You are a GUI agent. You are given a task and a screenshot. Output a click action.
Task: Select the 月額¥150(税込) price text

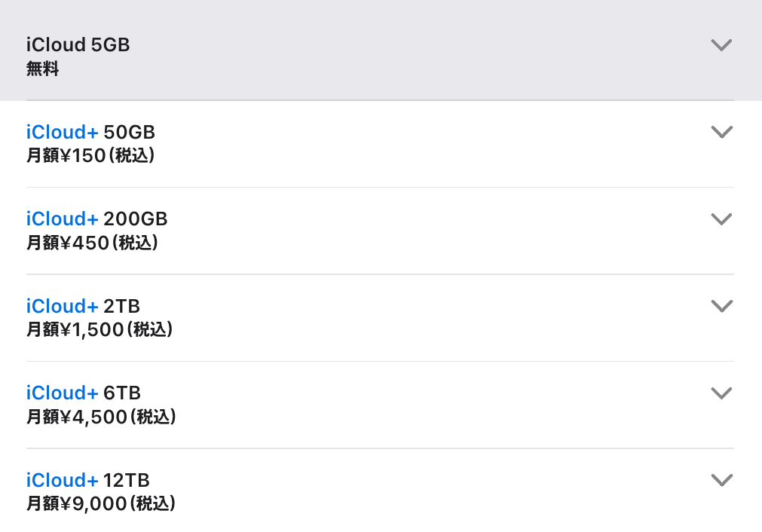[x=90, y=156]
